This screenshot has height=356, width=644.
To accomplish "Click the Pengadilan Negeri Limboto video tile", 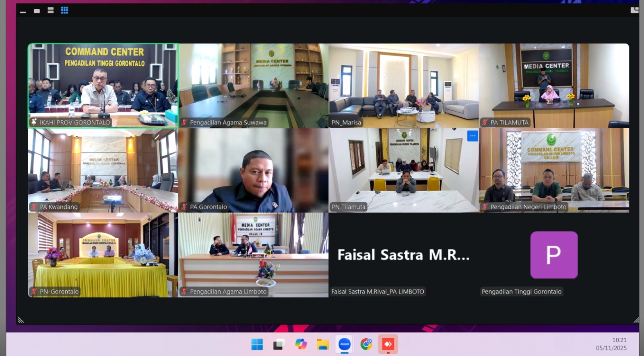I will click(554, 170).
